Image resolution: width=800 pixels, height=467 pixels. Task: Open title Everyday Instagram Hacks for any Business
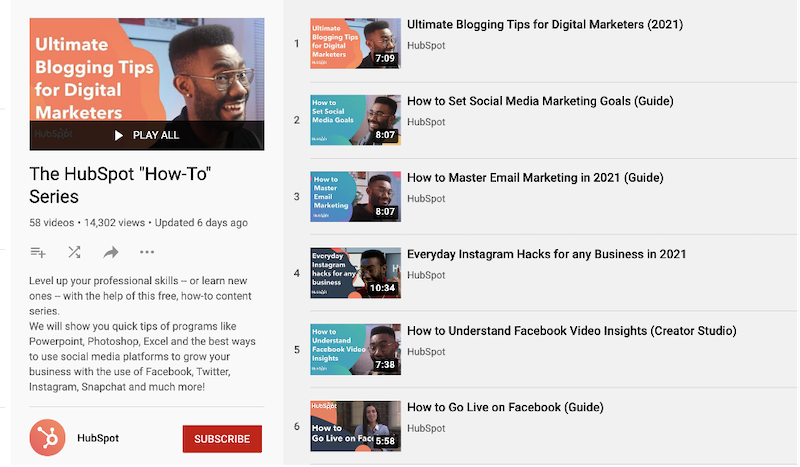tap(546, 254)
